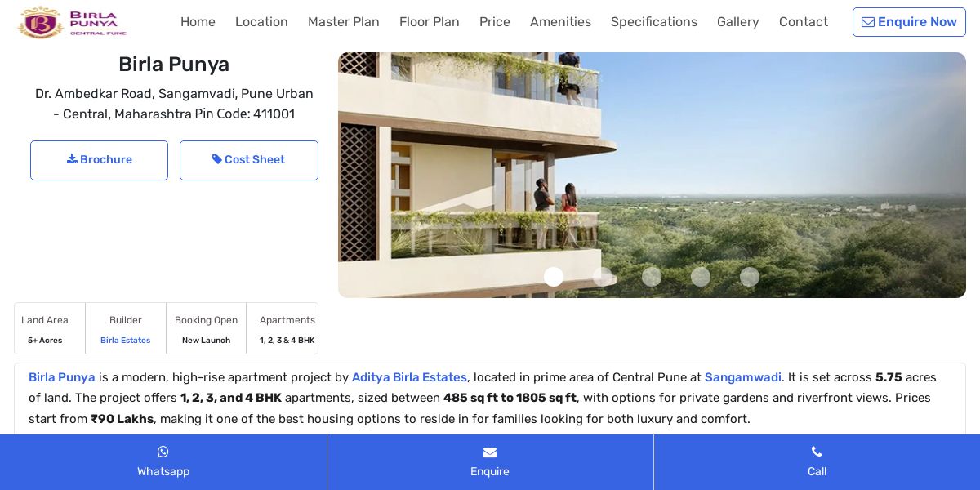
Task: Click the Birla Estates builder link
Action: (125, 341)
